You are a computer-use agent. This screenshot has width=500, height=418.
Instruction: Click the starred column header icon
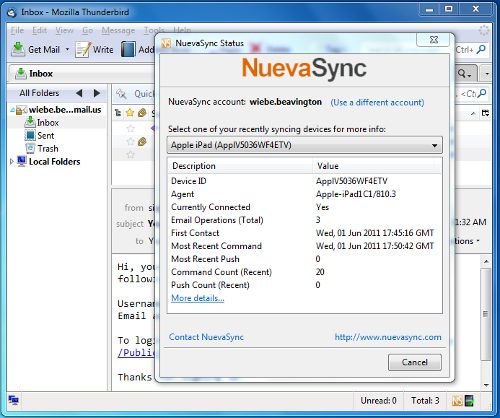[x=130, y=113]
